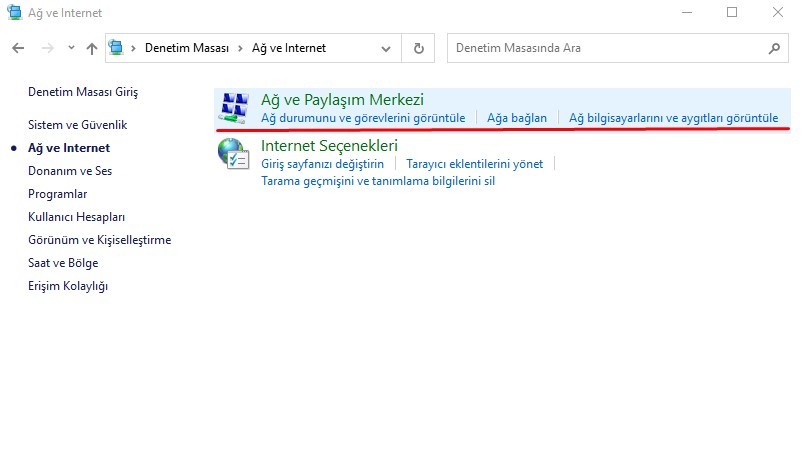
Task: Minimize the Ağ ve Internet window
Action: point(687,12)
